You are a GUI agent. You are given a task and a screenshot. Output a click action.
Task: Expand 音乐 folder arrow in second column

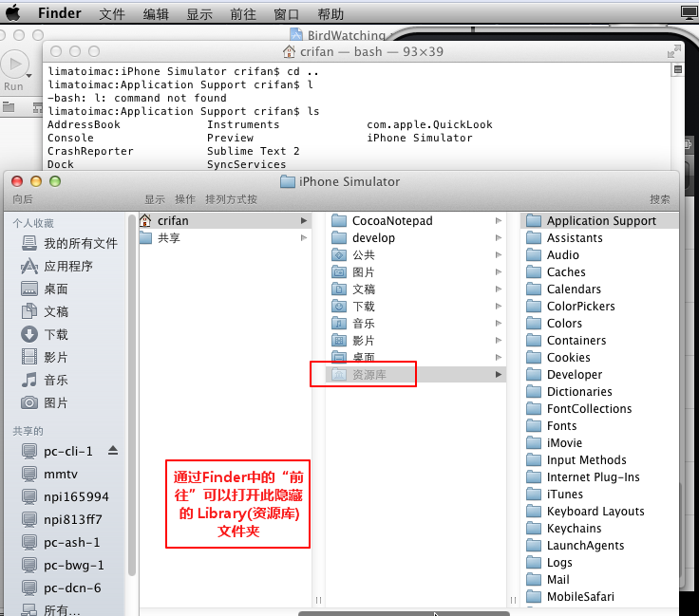coord(499,323)
